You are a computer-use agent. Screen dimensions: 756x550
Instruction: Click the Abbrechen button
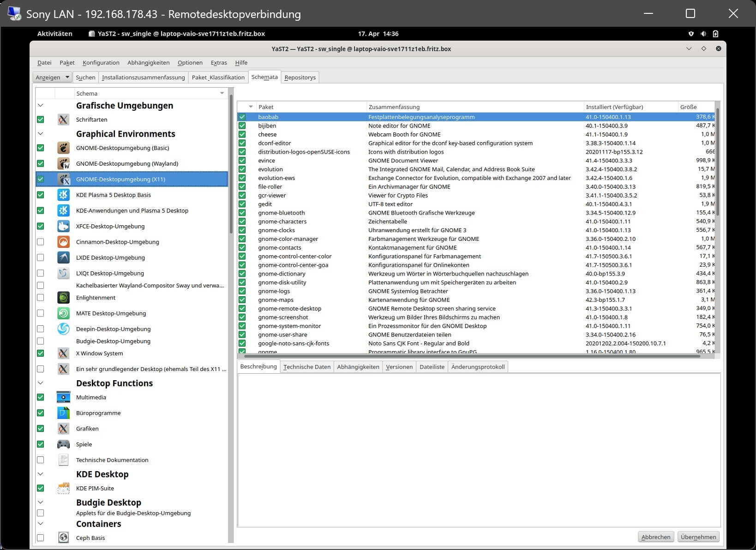pos(655,537)
